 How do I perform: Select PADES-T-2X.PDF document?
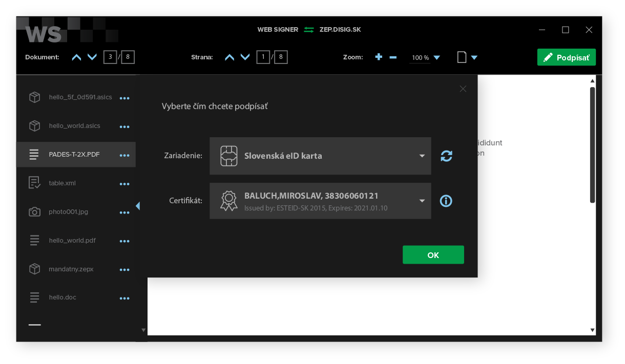coord(76,155)
